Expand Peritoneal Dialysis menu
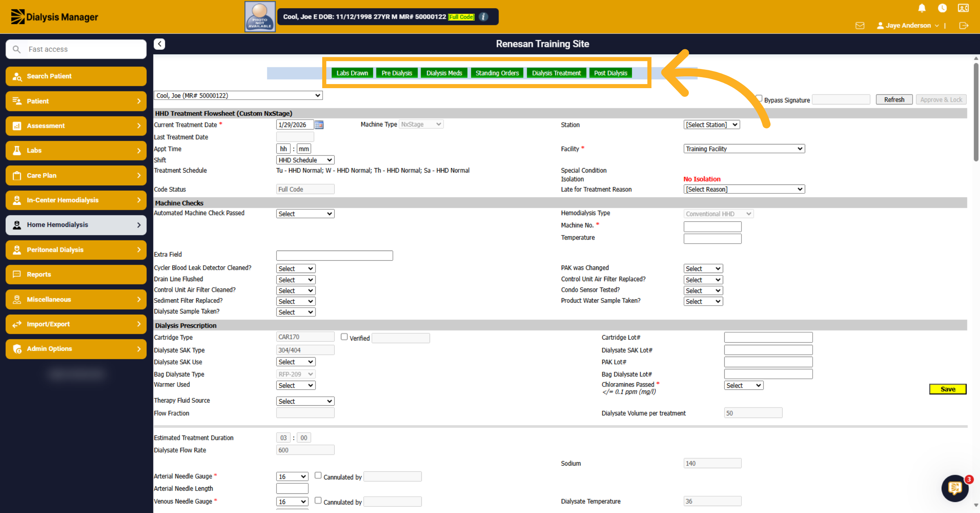 pos(76,250)
